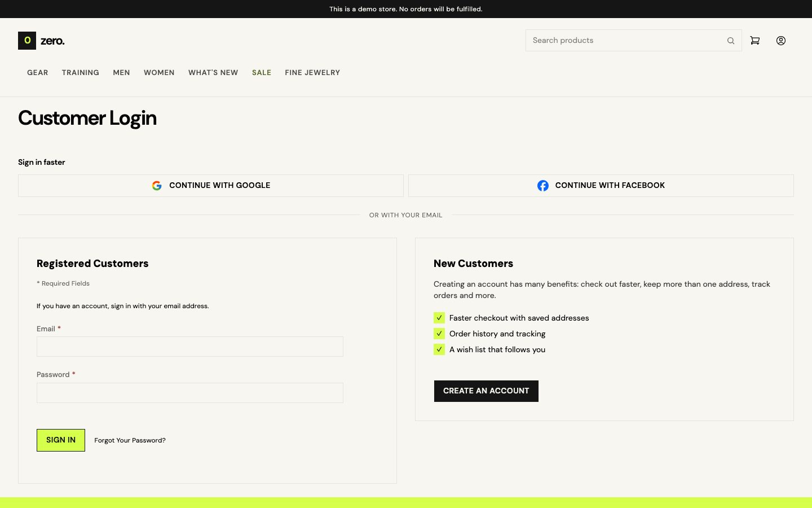The image size is (812, 508).
Task: Open the Women menu
Action: click(159, 73)
